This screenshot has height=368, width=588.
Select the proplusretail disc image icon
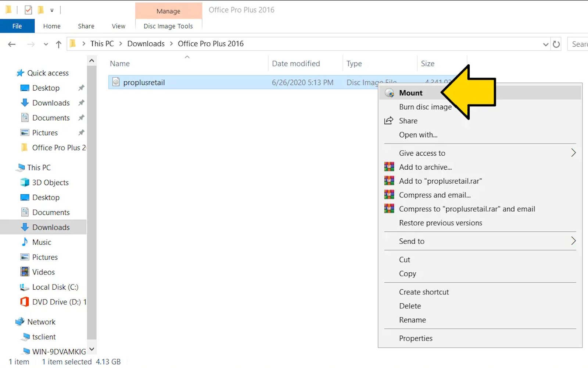(116, 82)
